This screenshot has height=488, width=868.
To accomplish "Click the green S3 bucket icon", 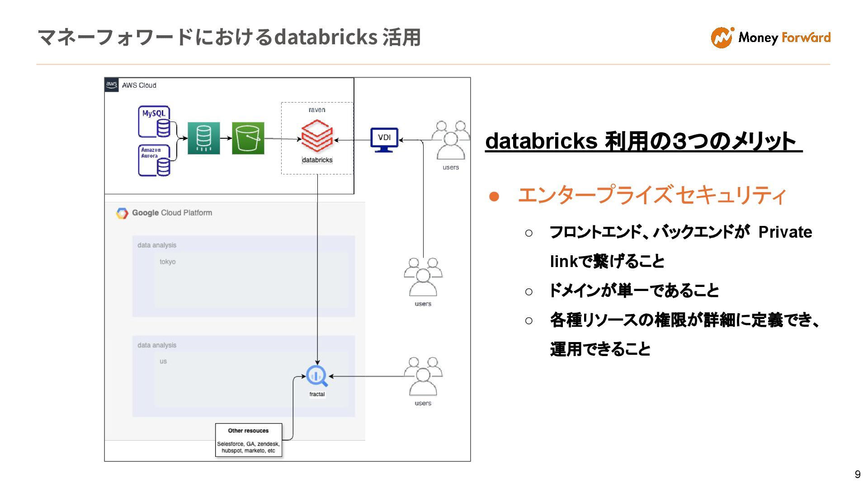I will click(248, 138).
